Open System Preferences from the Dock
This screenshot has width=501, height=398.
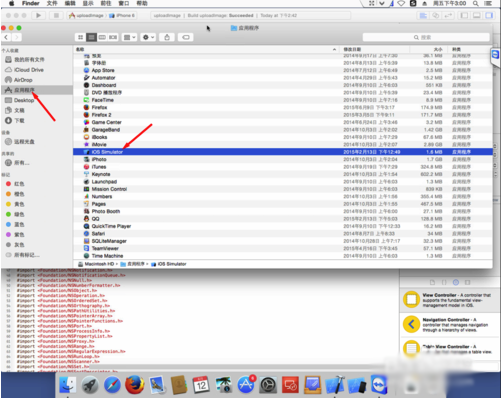[267, 385]
